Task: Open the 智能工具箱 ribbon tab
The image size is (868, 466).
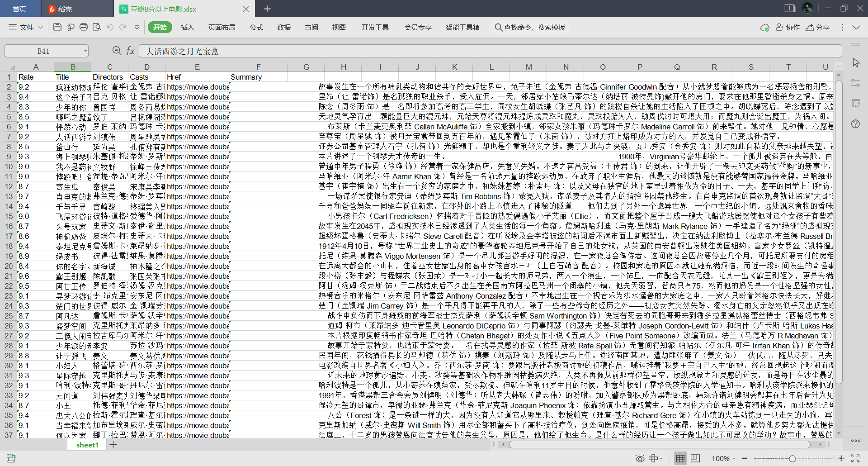Action: pos(462,27)
